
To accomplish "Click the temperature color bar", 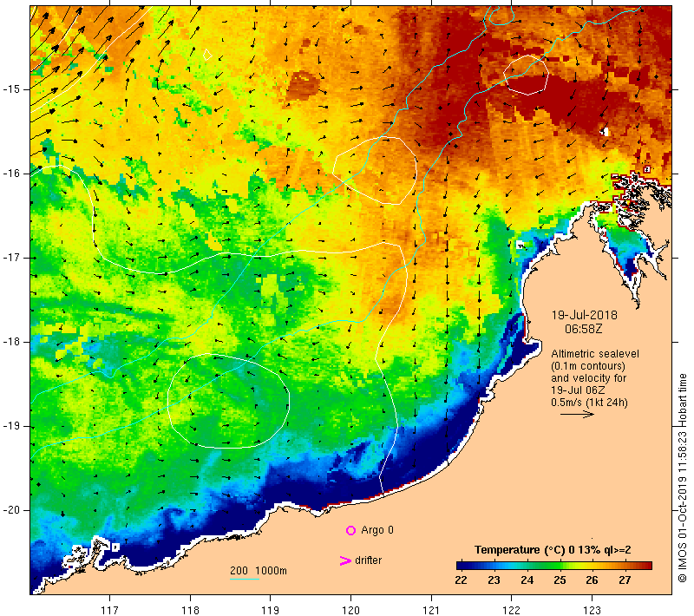I will pos(554,565).
